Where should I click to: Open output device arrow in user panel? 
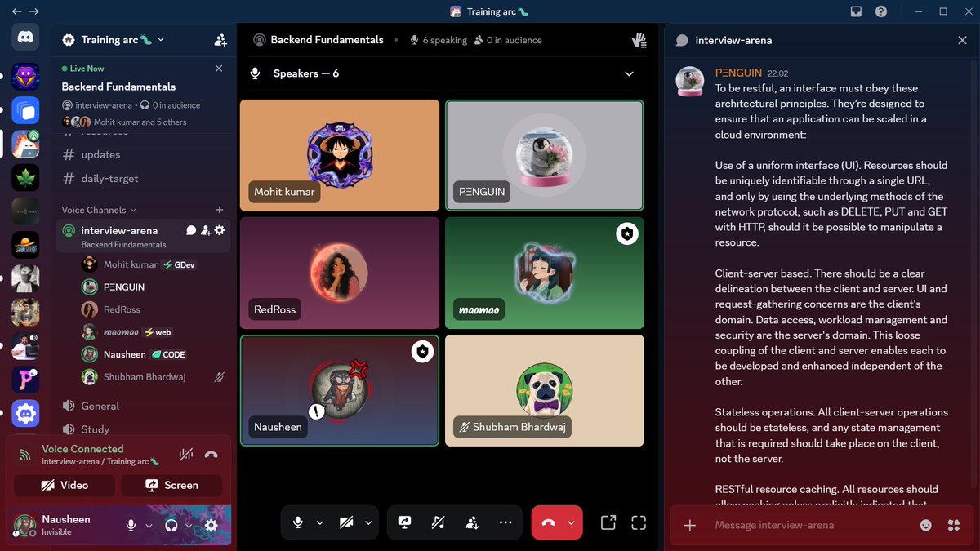click(x=189, y=525)
